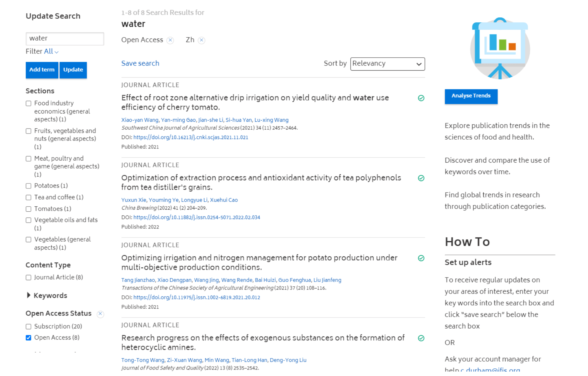Screen dimensions: 588x376
Task: Open the heterocyclic amines research article
Action: (263, 342)
